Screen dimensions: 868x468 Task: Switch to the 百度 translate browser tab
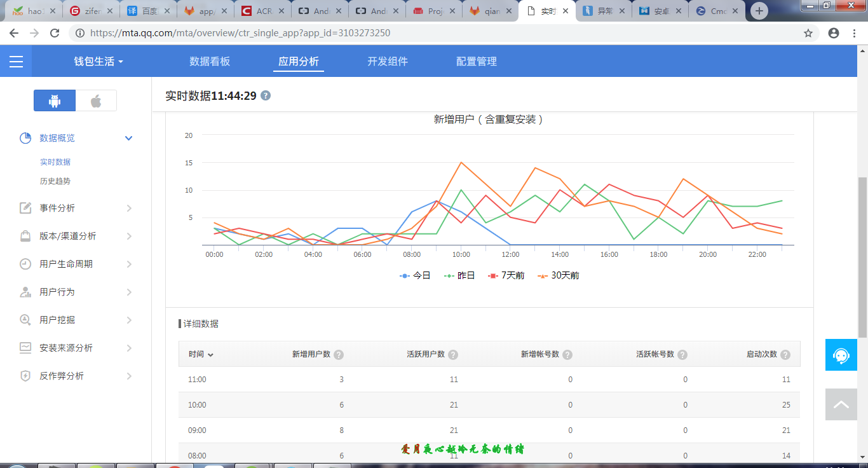click(x=147, y=11)
